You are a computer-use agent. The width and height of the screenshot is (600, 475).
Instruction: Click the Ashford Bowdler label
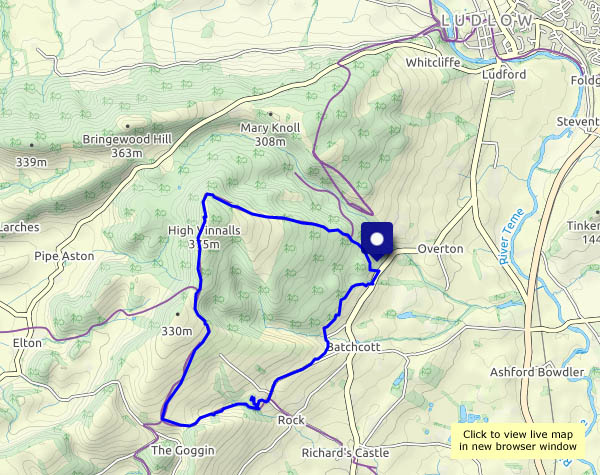[x=537, y=372]
